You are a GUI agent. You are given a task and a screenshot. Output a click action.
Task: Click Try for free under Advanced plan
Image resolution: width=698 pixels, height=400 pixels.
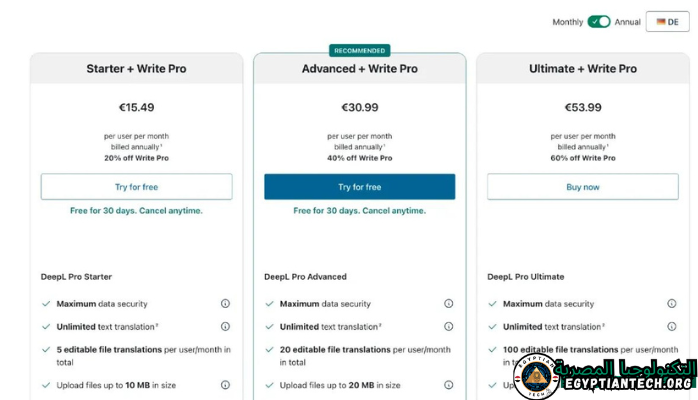[x=359, y=187]
